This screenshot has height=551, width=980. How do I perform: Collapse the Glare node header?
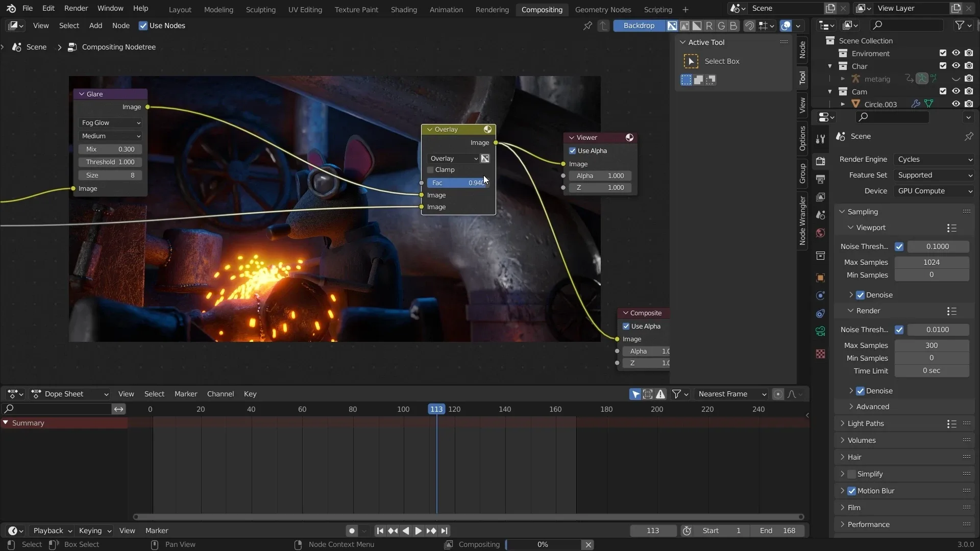click(82, 94)
